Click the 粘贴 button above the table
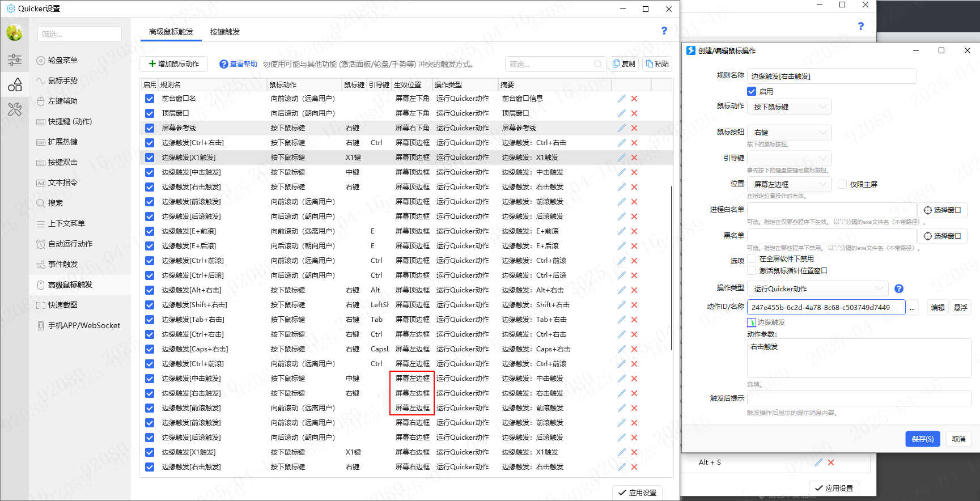The image size is (980, 501). click(657, 64)
